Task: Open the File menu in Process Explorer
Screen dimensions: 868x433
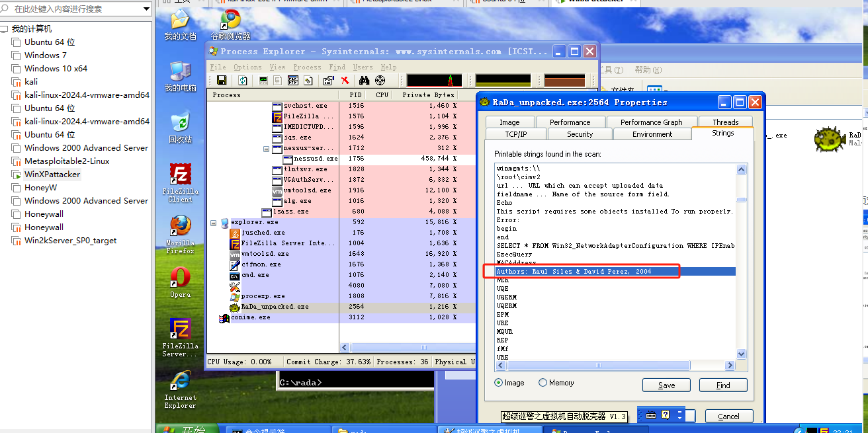Action: point(218,67)
